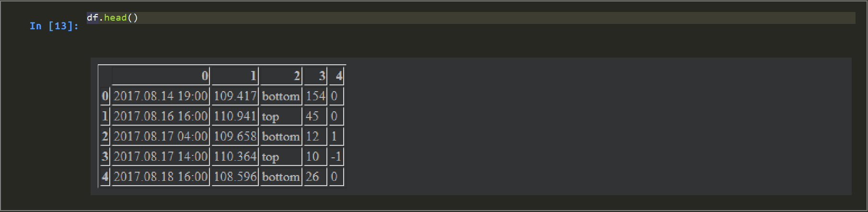Click the 109.417 value cell
The width and height of the screenshot is (868, 212).
[x=235, y=96]
